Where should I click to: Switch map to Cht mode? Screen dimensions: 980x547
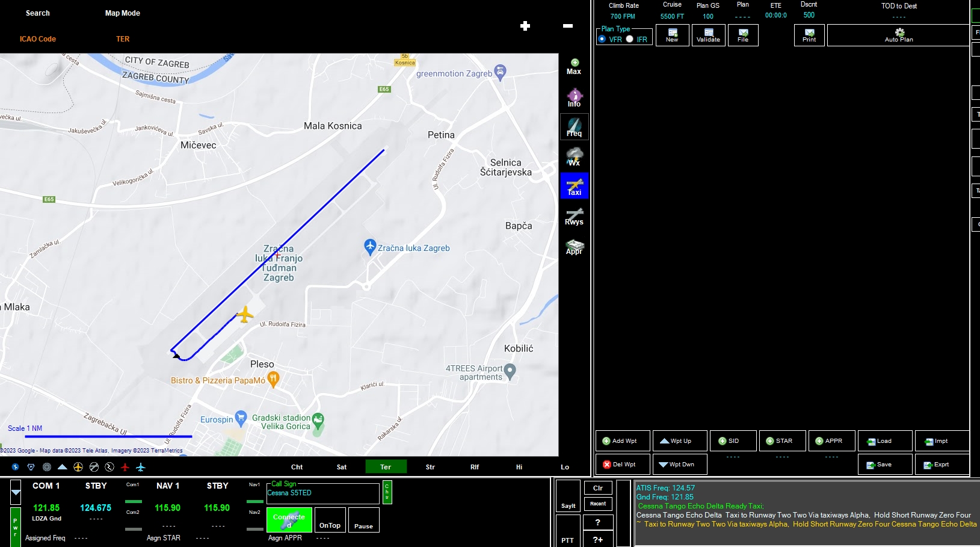coord(297,467)
